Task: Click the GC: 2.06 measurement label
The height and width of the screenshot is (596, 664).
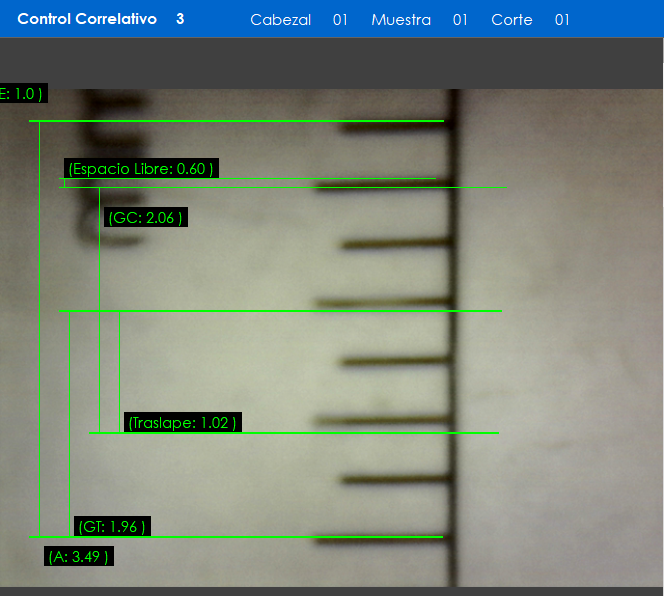Action: click(x=146, y=217)
